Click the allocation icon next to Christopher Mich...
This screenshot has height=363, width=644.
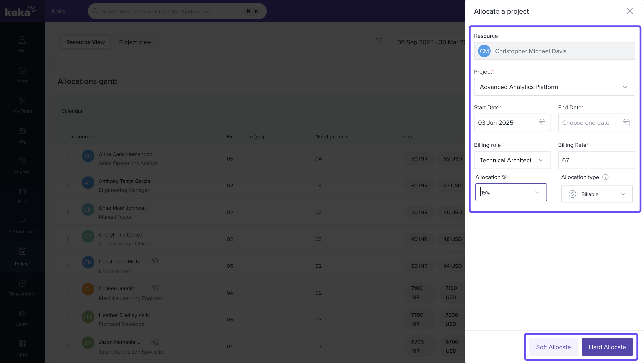click(x=155, y=262)
